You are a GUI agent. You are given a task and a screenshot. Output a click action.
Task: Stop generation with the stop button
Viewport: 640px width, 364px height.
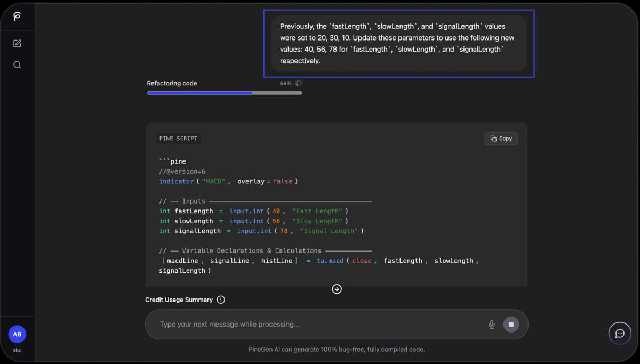click(511, 324)
